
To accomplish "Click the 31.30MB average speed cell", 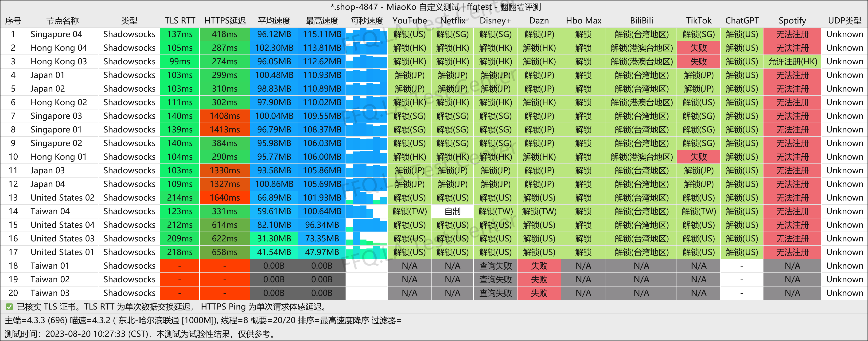I will [x=274, y=239].
